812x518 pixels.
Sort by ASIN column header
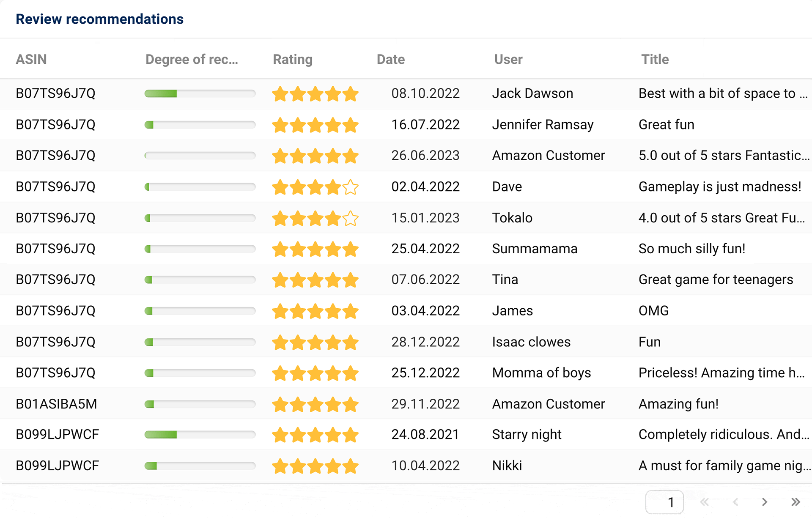click(x=31, y=59)
